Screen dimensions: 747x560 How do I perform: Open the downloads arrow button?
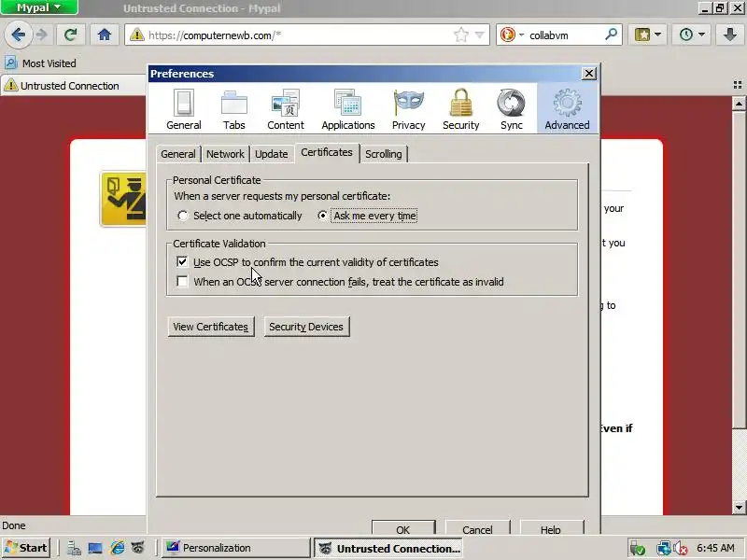click(730, 35)
